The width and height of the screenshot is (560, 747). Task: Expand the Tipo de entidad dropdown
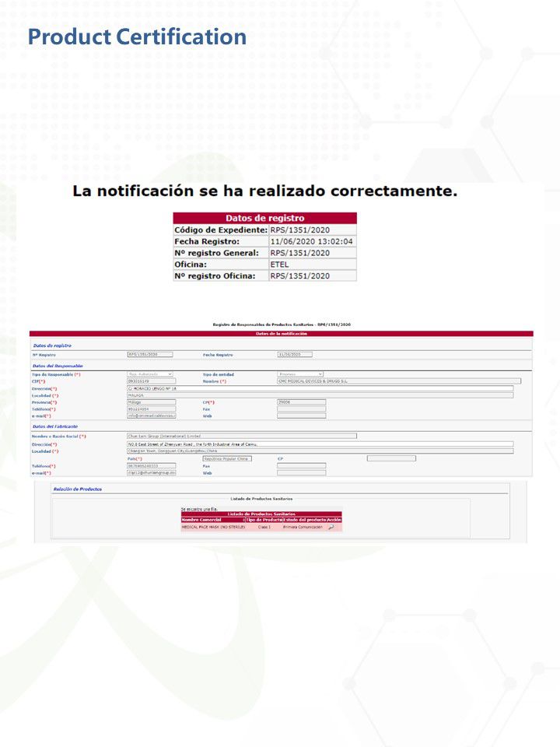tap(300, 374)
